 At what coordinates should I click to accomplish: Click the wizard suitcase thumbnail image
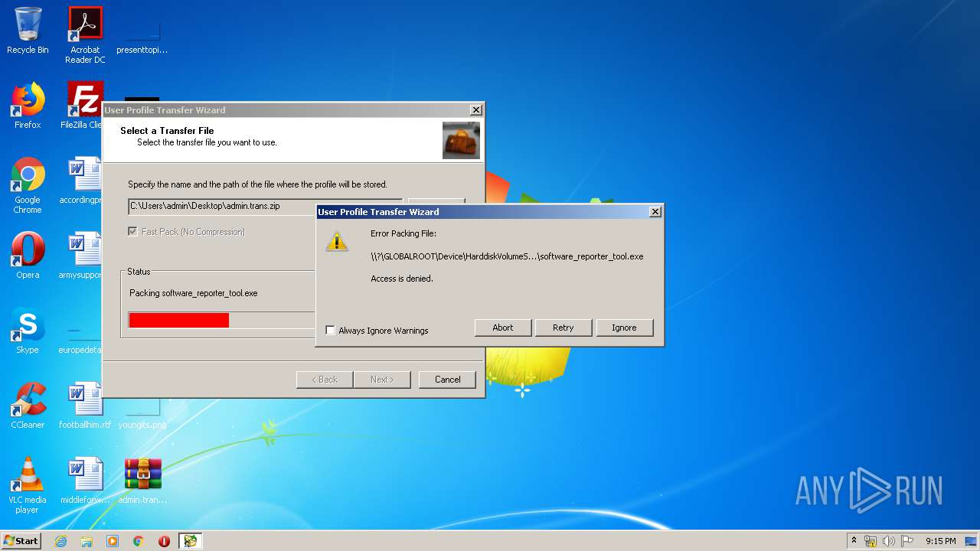coord(461,140)
